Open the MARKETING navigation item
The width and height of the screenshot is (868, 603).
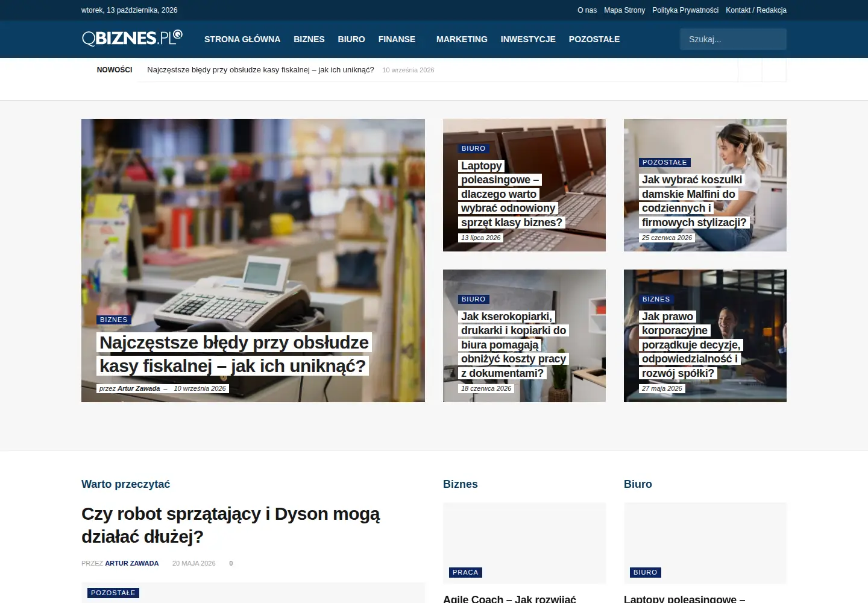pos(462,39)
